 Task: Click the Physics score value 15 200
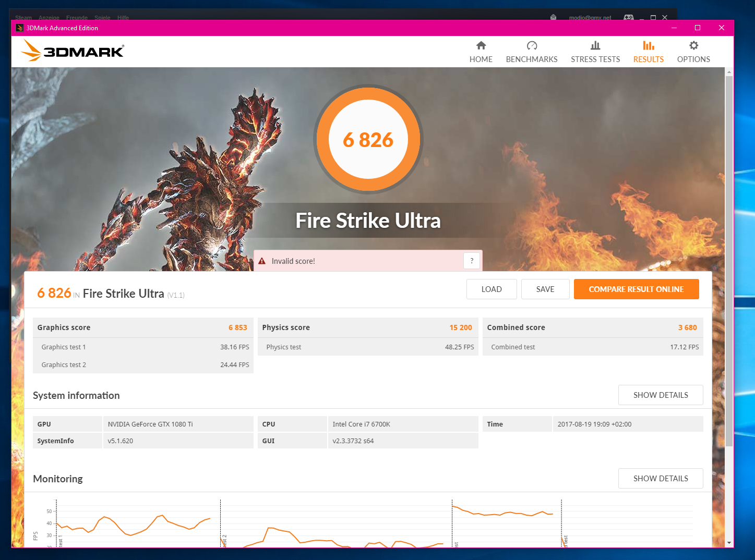(x=461, y=327)
